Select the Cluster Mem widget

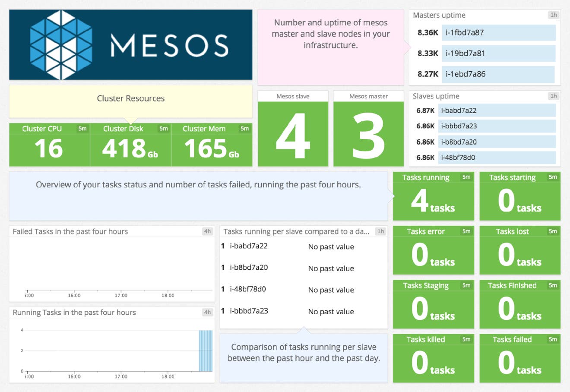[x=212, y=147]
